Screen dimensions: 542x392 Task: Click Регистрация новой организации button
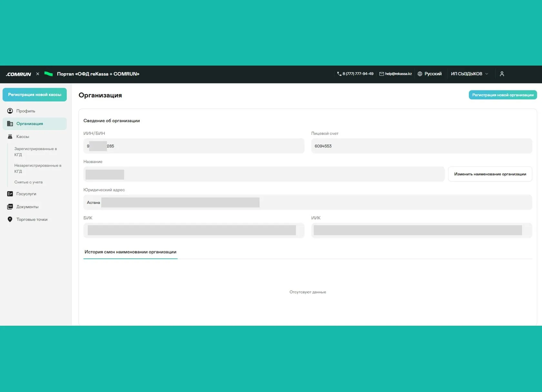click(x=503, y=95)
